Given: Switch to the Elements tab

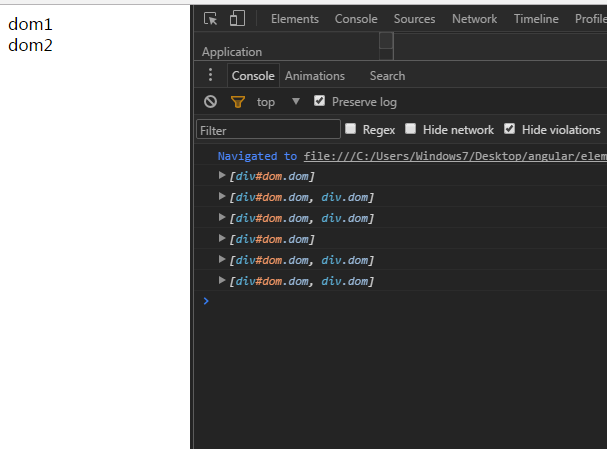Looking at the screenshot, I should [x=294, y=18].
